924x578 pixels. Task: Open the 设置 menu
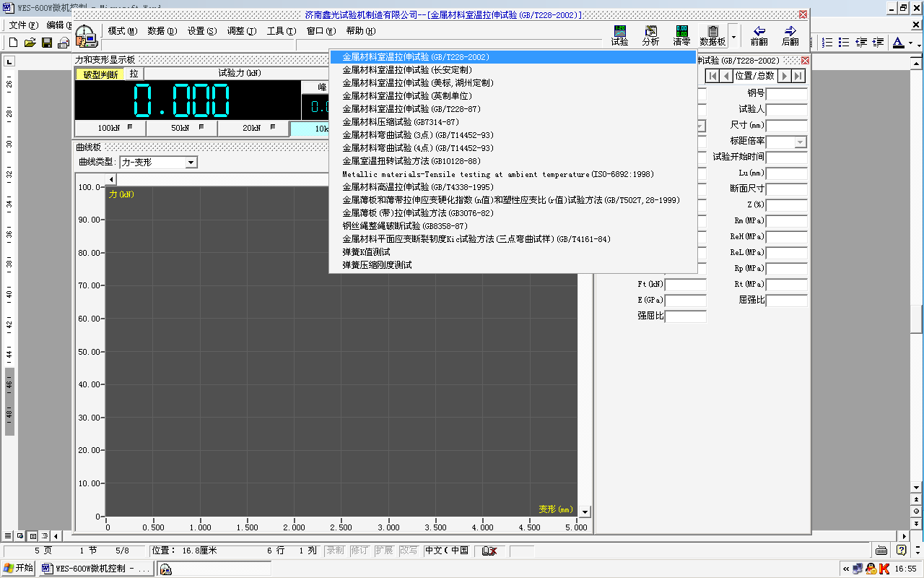[201, 31]
